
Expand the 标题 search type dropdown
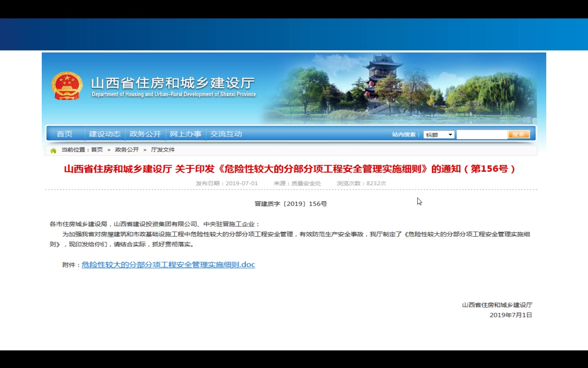[x=439, y=135]
